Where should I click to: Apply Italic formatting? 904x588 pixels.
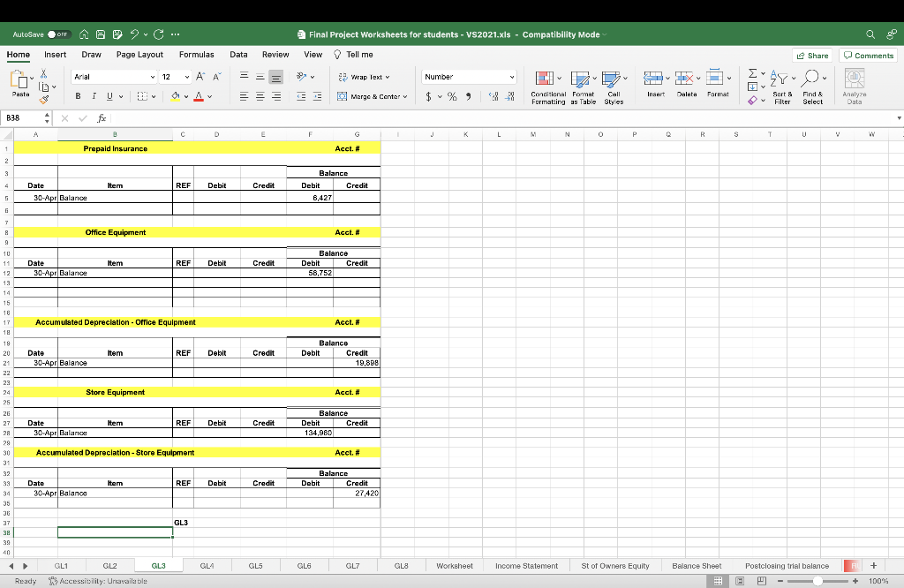pos(94,96)
